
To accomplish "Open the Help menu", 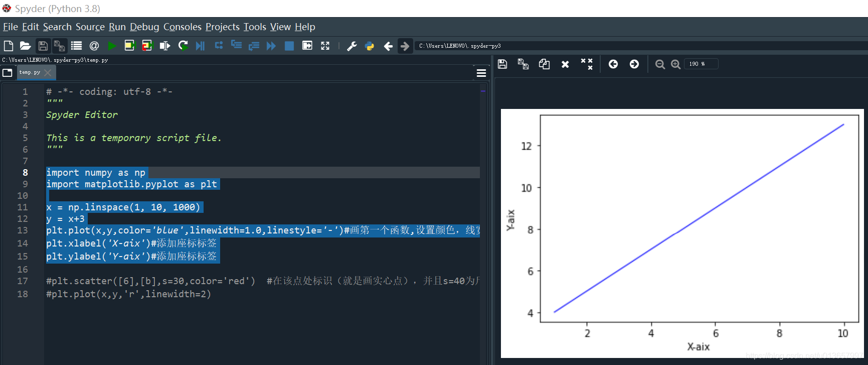I will tap(305, 27).
